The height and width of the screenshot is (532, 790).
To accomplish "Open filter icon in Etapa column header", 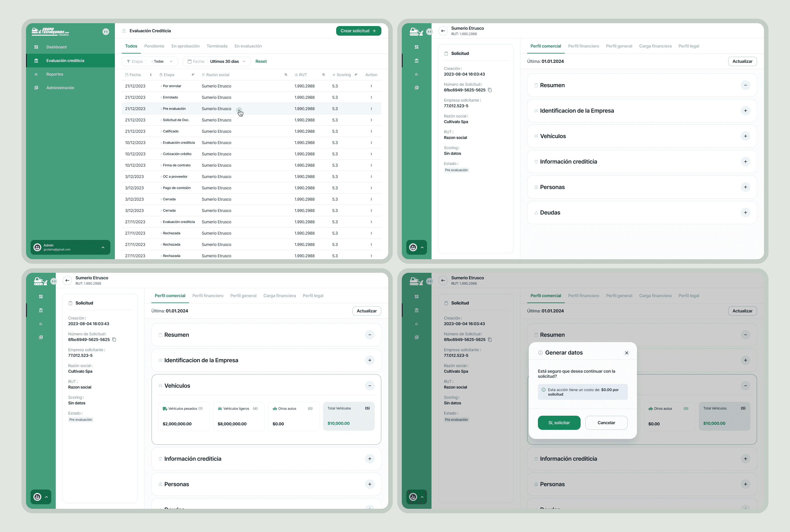I will (x=193, y=75).
